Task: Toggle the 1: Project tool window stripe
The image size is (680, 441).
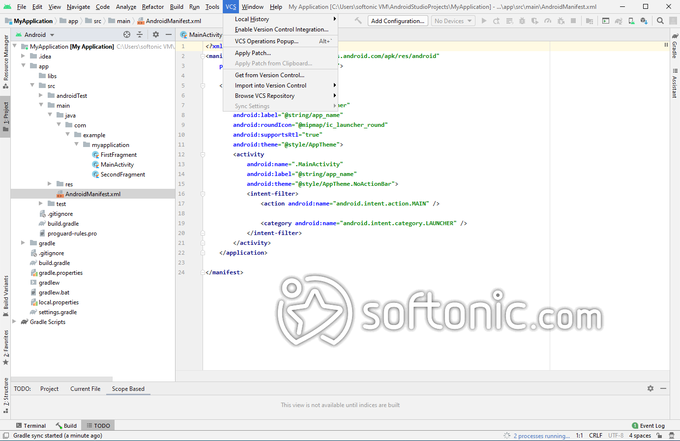Action: (x=6, y=117)
